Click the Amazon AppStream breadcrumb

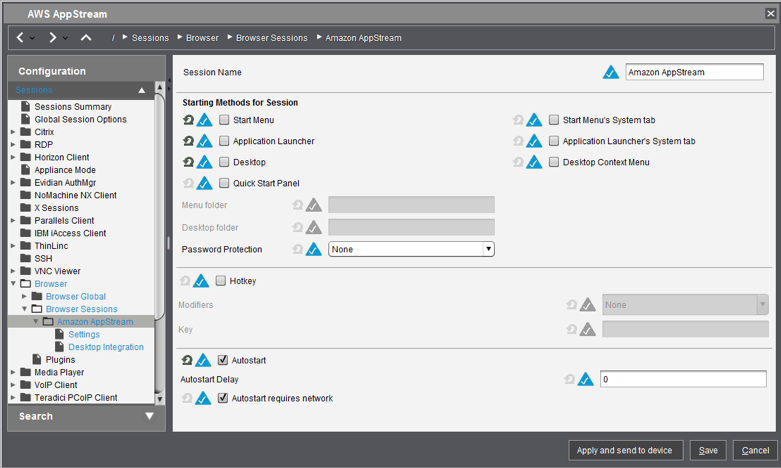coord(363,38)
